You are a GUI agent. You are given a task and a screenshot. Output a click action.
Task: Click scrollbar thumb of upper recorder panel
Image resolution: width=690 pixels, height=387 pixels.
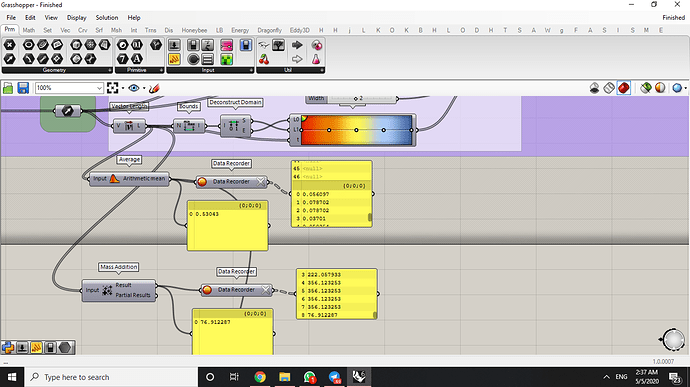pyautogui.click(x=370, y=217)
